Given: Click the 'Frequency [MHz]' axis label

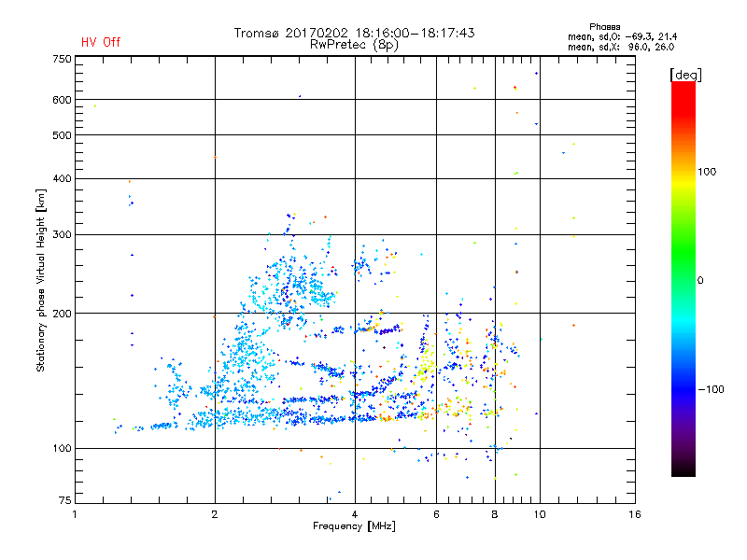Looking at the screenshot, I should point(354,526).
